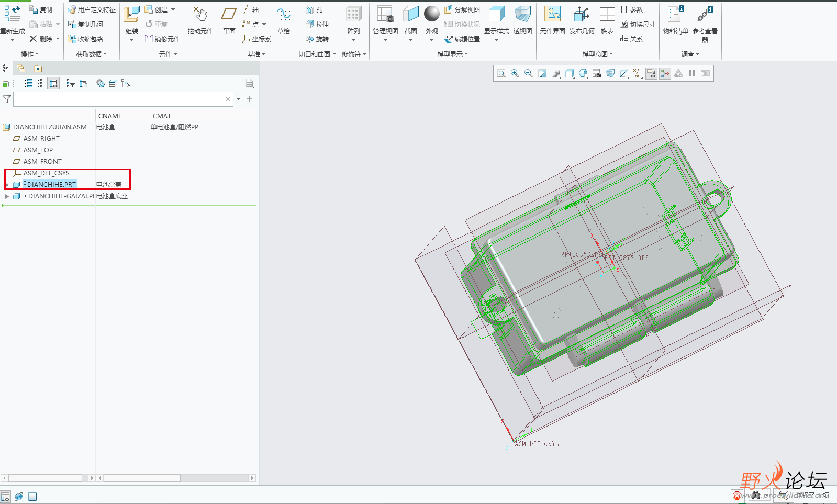Screen dimensions: 837x504
Task: Select ASM_FRONT datum plane in tree
Action: tap(42, 162)
